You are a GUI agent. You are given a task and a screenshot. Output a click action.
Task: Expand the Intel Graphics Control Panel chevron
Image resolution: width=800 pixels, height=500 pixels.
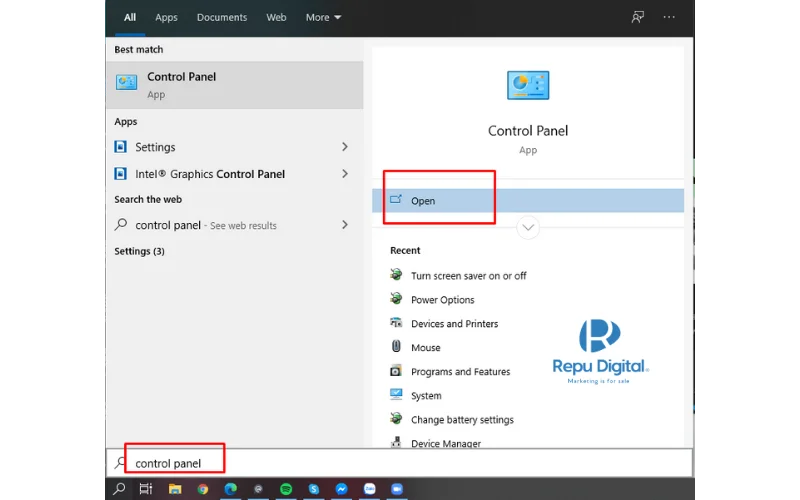[x=345, y=174]
